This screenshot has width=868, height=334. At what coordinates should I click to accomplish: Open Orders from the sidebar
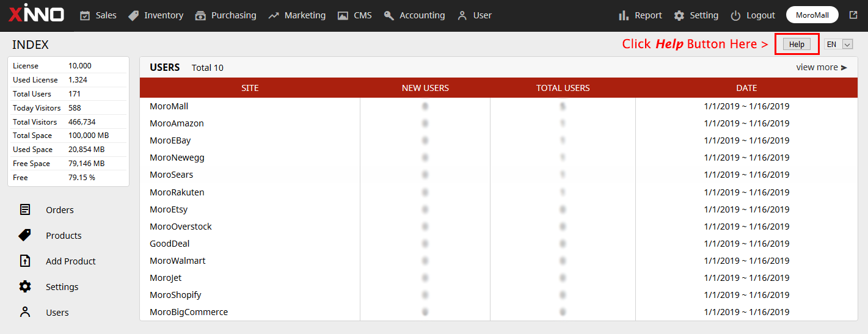click(x=60, y=209)
